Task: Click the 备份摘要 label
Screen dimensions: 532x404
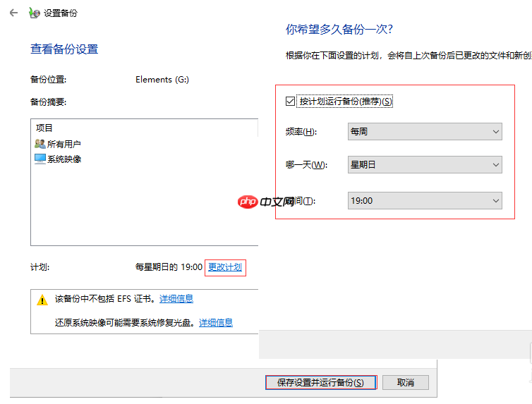Action: [x=48, y=102]
